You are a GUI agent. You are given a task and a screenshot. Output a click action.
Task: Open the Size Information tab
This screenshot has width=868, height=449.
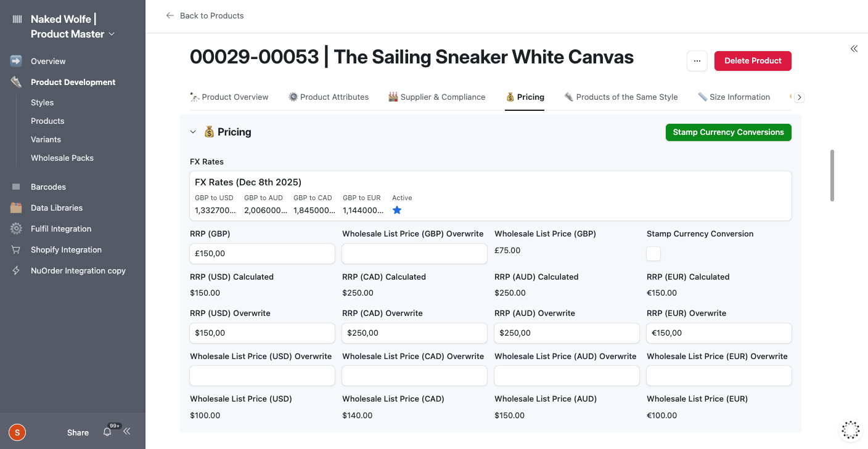coord(734,97)
